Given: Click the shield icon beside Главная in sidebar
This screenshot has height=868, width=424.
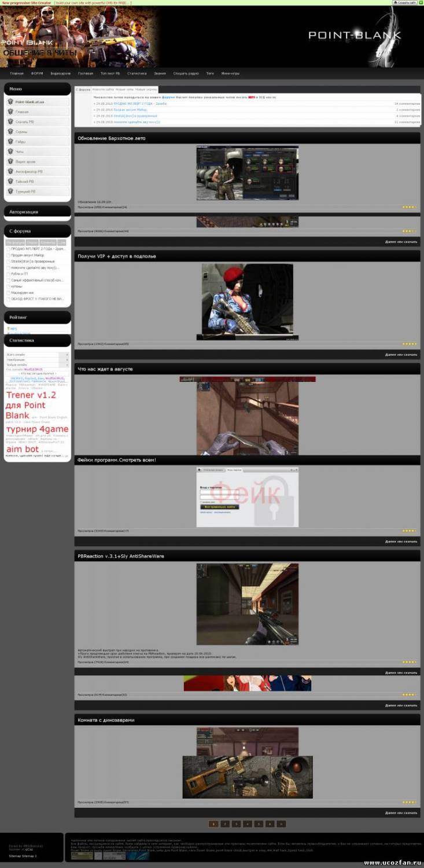Looking at the screenshot, I should 10,112.
